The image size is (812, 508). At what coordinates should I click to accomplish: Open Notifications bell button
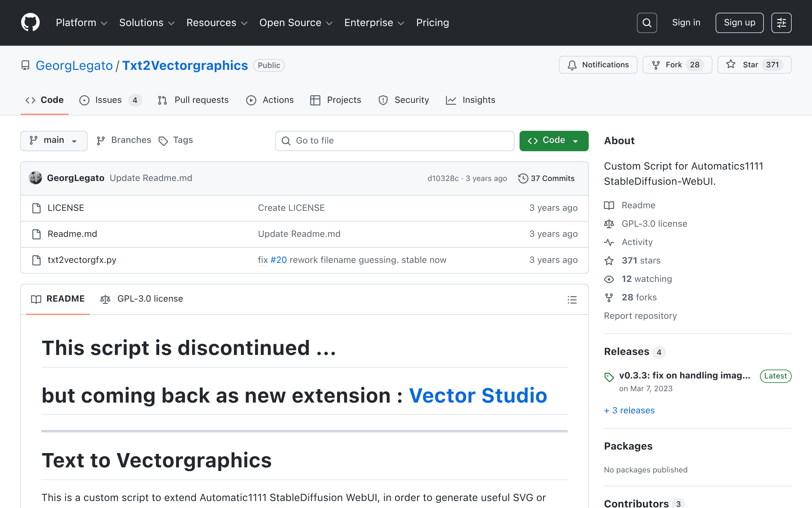coord(598,65)
